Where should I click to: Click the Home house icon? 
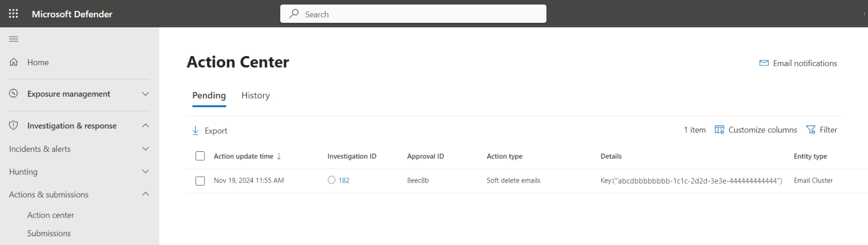(x=14, y=62)
